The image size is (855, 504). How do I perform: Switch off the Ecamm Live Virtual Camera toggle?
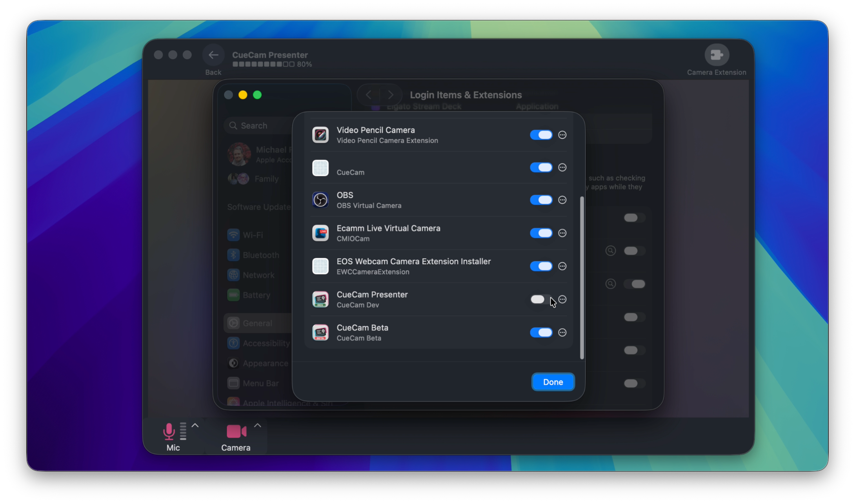point(541,233)
